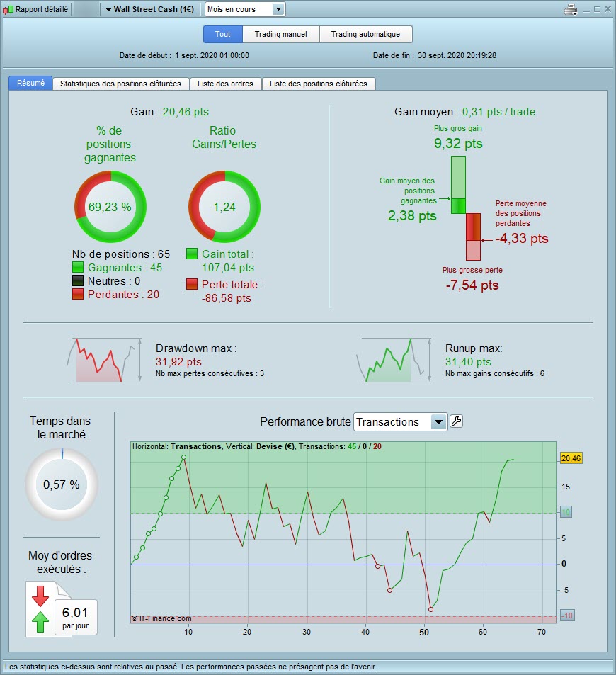Click the red Perdantes legend swatch

coord(77,294)
